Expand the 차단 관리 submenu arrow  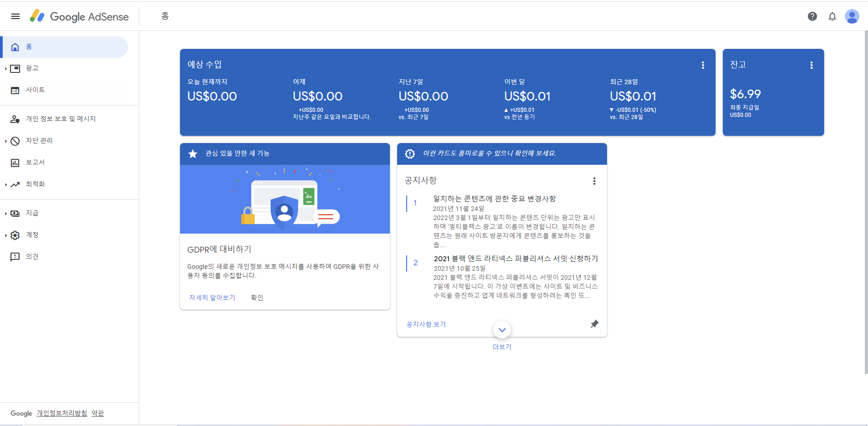6,141
